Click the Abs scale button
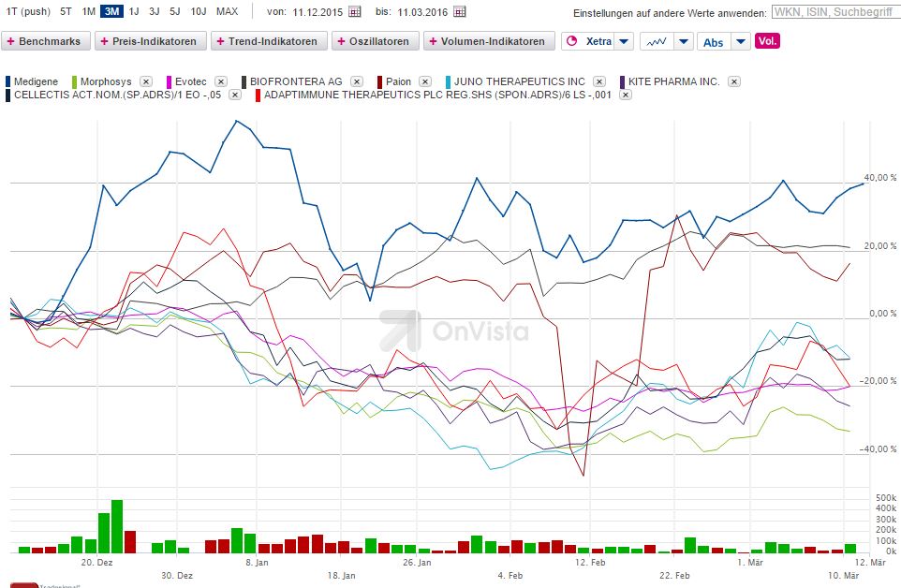The width and height of the screenshot is (901, 588). [x=713, y=42]
